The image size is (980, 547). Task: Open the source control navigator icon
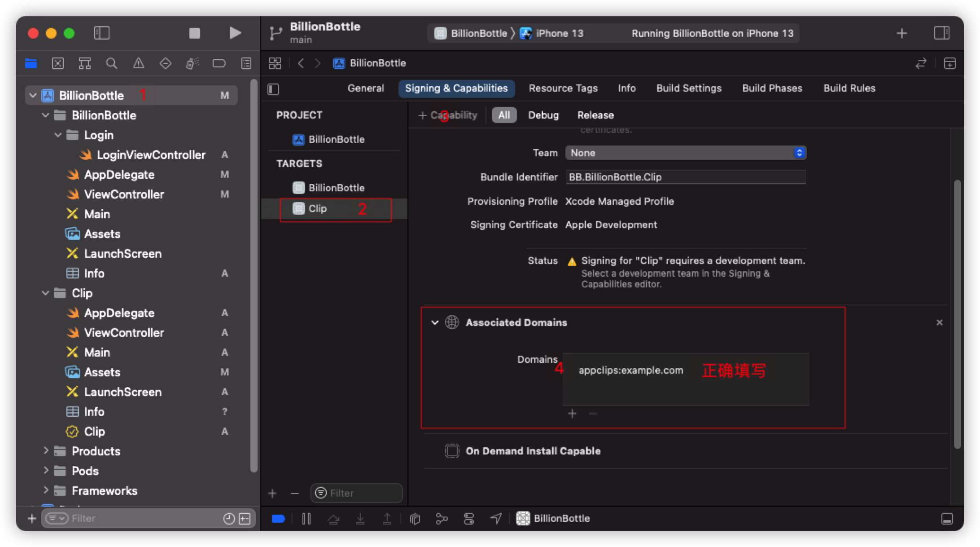tap(58, 64)
